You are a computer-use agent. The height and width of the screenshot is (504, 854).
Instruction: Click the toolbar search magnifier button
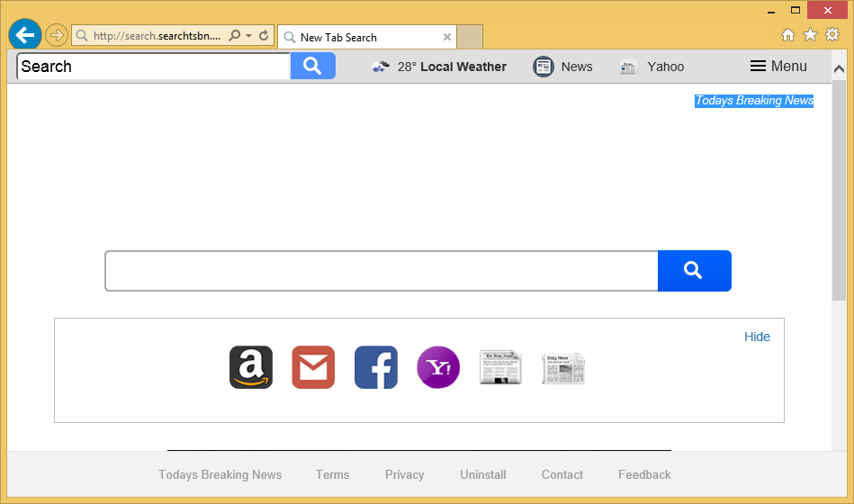(312, 66)
